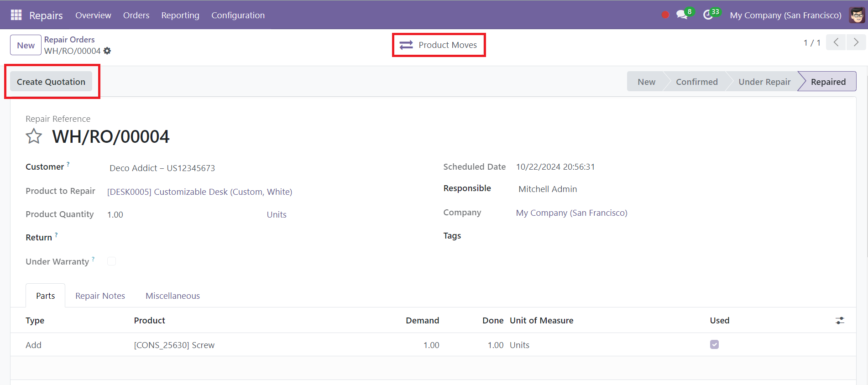Show Under Warranty help question mark
Screen dimensions: 868x385
93,259
